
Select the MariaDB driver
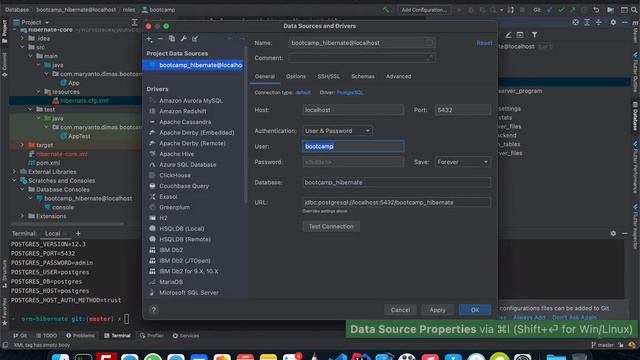(171, 282)
